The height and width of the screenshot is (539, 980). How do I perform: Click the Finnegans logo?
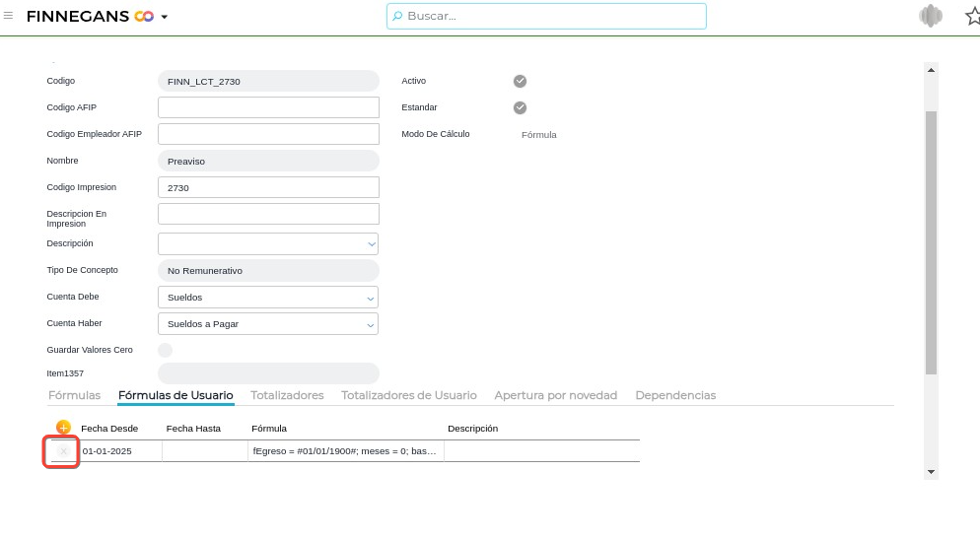coord(89,17)
